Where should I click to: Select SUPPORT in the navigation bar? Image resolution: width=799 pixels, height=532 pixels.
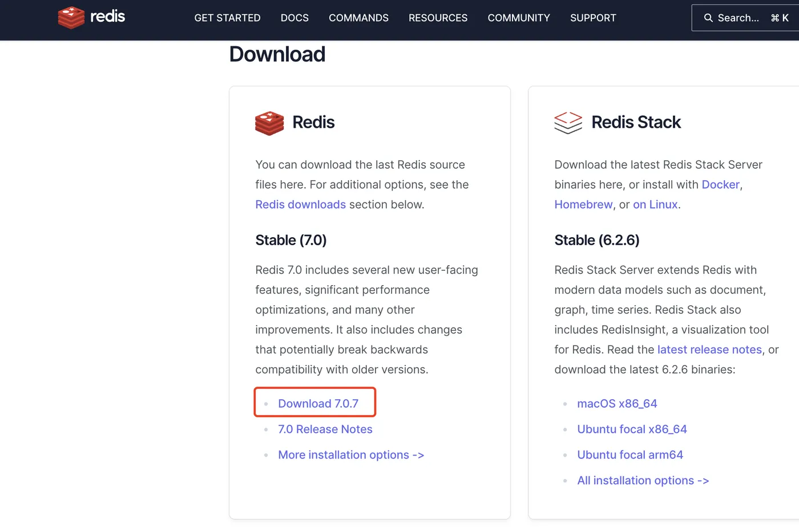click(593, 18)
